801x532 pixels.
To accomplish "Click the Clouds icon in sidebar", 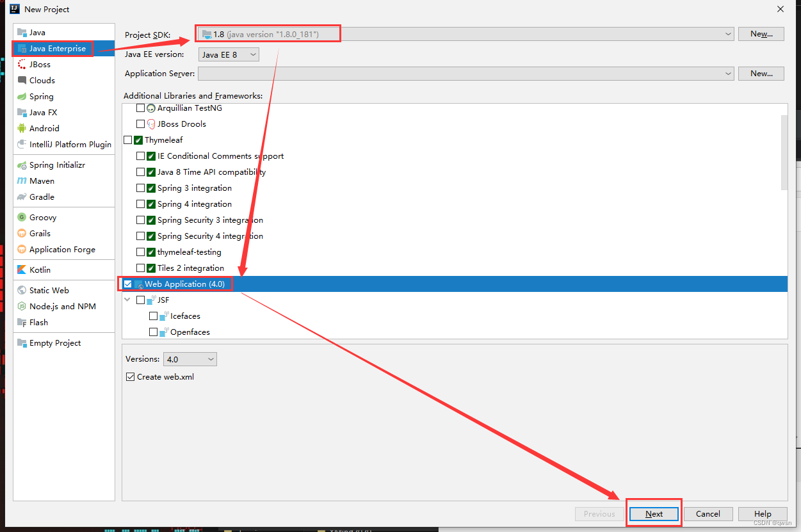I will point(22,80).
